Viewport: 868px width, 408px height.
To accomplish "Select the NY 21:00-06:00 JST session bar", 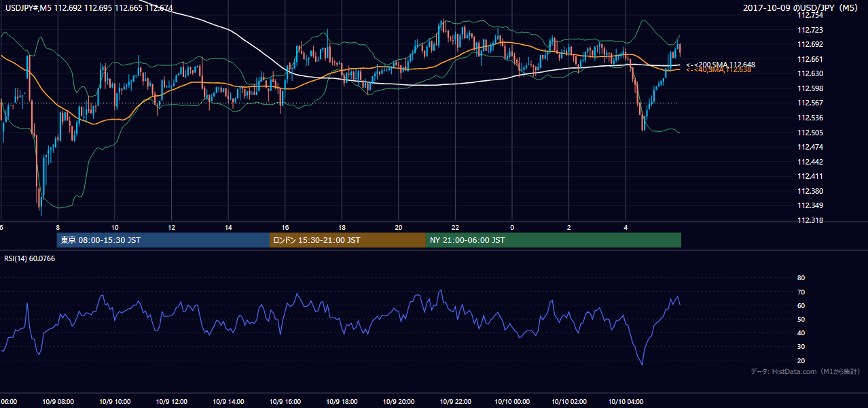I will click(x=554, y=240).
